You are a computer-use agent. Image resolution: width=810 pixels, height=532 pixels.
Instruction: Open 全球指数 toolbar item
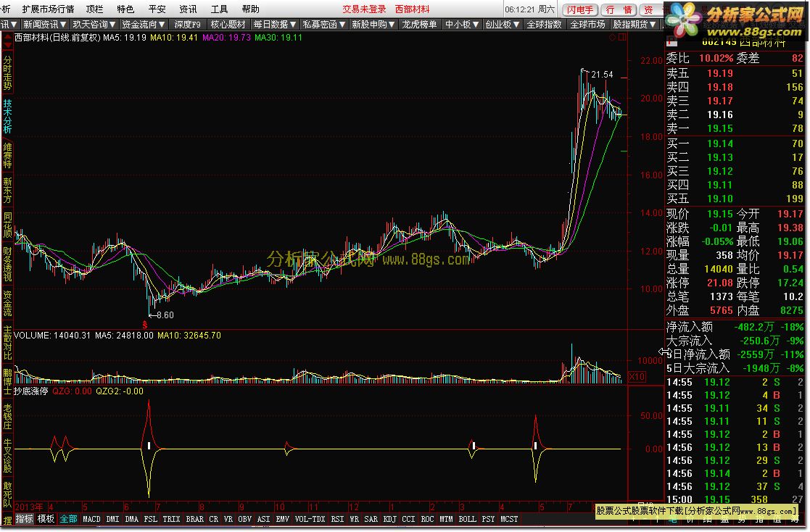click(544, 24)
